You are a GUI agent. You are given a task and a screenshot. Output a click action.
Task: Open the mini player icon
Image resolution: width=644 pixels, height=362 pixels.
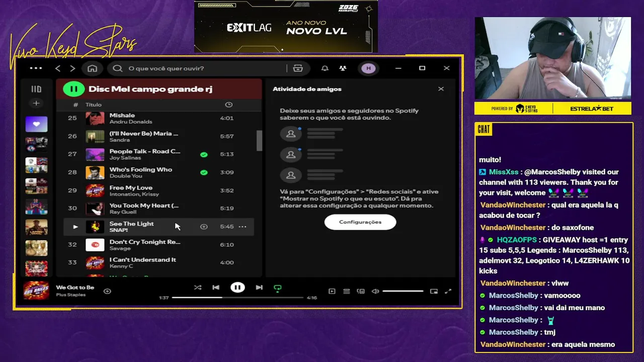point(434,291)
